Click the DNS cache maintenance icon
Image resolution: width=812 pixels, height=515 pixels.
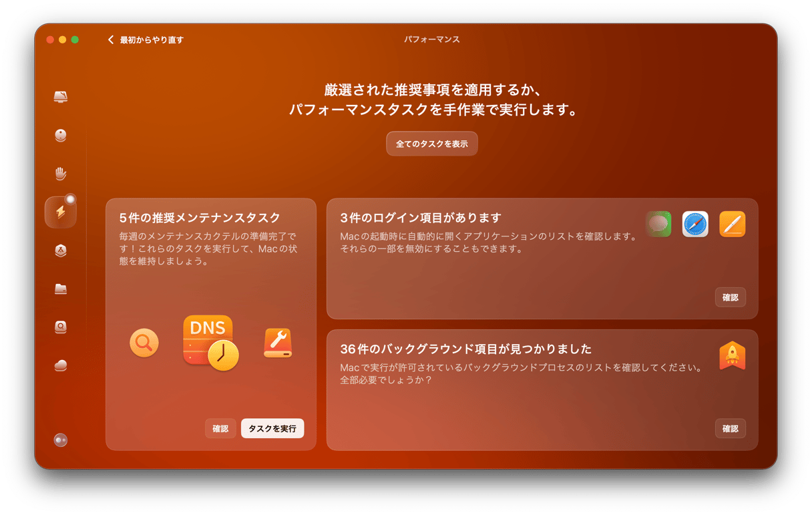(x=210, y=343)
